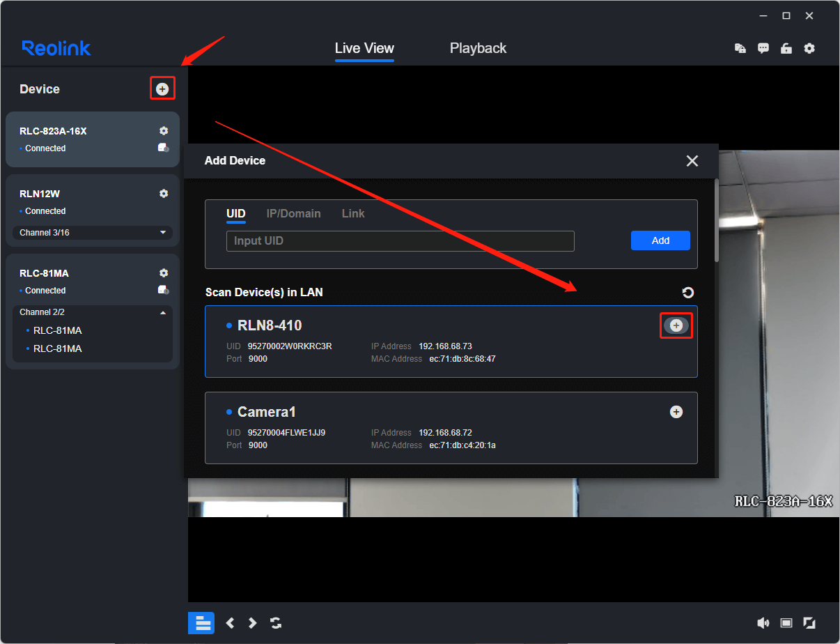The image size is (840, 644).
Task: Click MAC address ec:71:db:c4:20:1a
Action: (462, 445)
